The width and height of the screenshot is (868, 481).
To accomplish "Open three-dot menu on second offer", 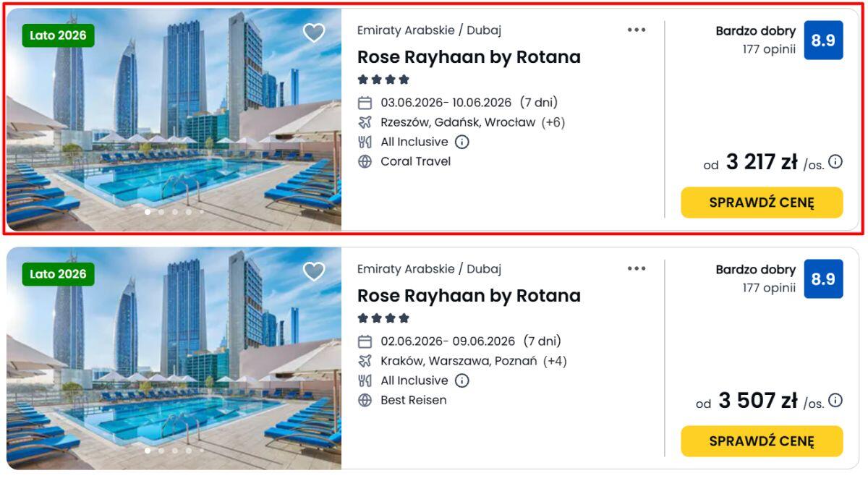I will [x=637, y=269].
